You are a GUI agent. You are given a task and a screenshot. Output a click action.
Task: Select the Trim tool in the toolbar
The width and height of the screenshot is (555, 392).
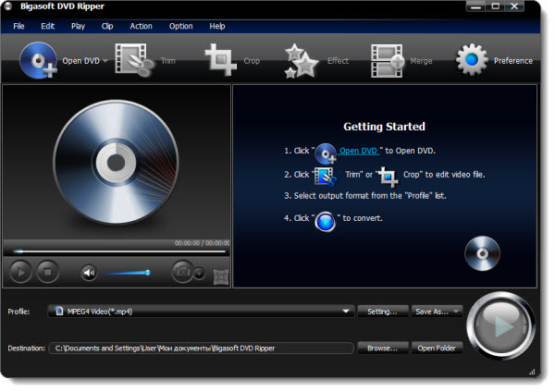coord(134,61)
